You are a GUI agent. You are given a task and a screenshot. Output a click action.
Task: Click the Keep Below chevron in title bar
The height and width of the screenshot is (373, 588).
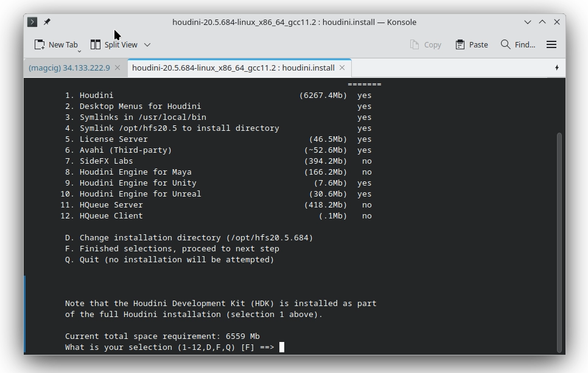(528, 22)
